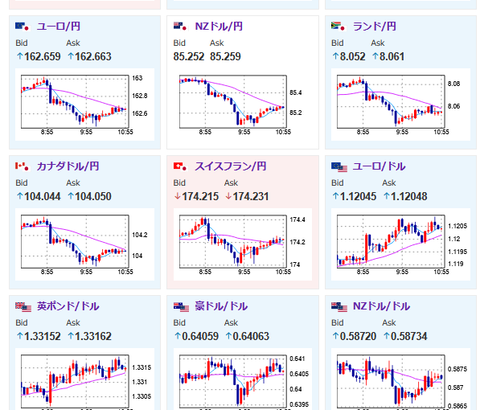Viewport: 480px width, 410px height.
Task: Open the カナダドル/円 link
Action: (68, 166)
